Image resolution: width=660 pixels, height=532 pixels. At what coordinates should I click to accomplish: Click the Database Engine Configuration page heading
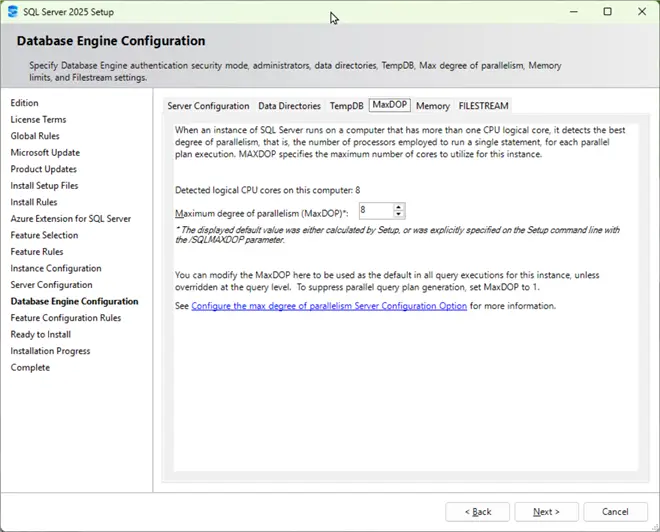[x=111, y=41]
